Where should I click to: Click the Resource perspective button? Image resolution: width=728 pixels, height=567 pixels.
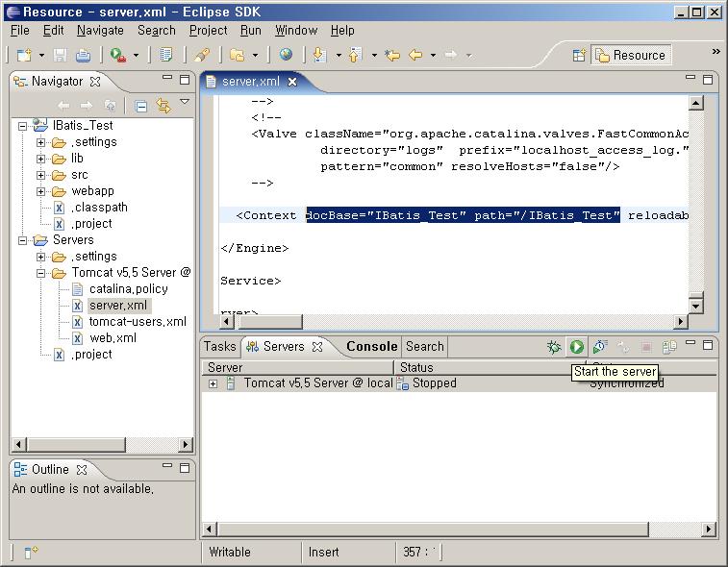pos(632,55)
